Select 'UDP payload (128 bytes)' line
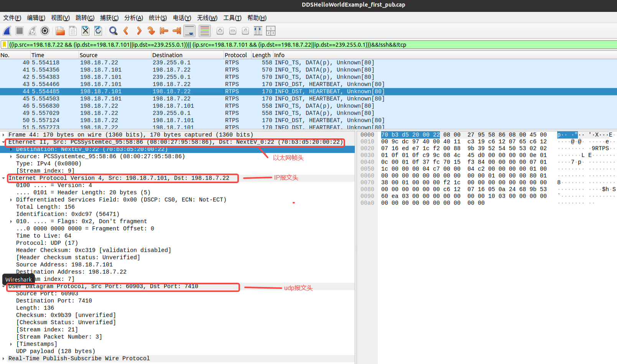Screen dimensions: 617x364 click(56, 351)
